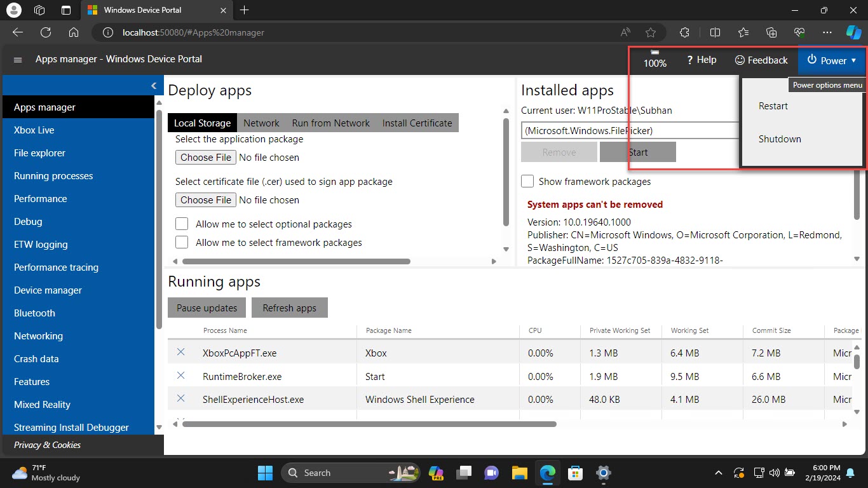
Task: Open the Install Certificate tab
Action: (417, 123)
